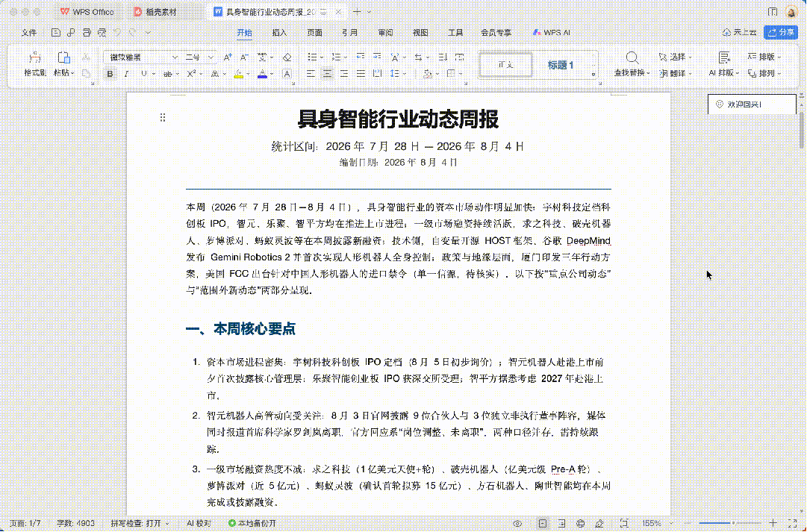
Task: Switch to the 页面 (Page) tab
Action: [x=314, y=32]
